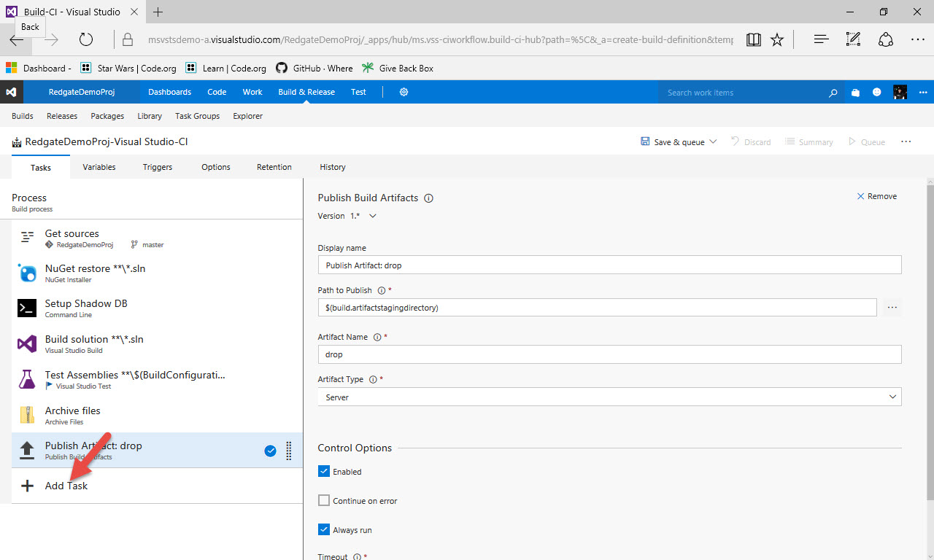Click the Display name field
Screen dimensions: 934x560
[609, 265]
